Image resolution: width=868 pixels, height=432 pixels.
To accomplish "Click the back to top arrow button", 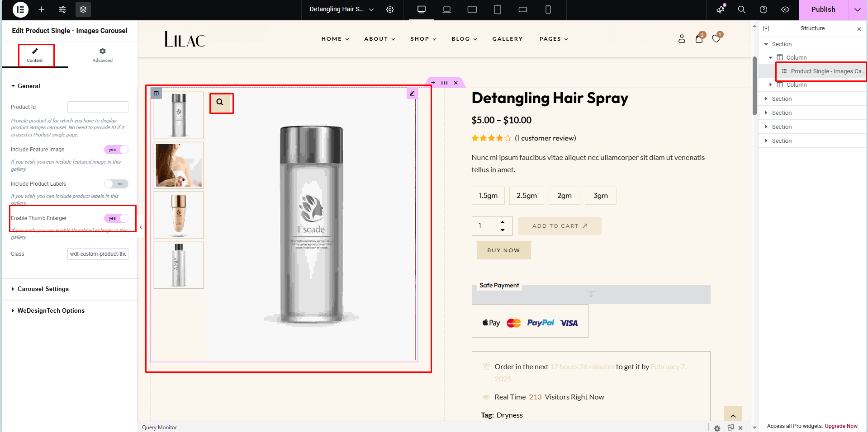I will pos(733,415).
